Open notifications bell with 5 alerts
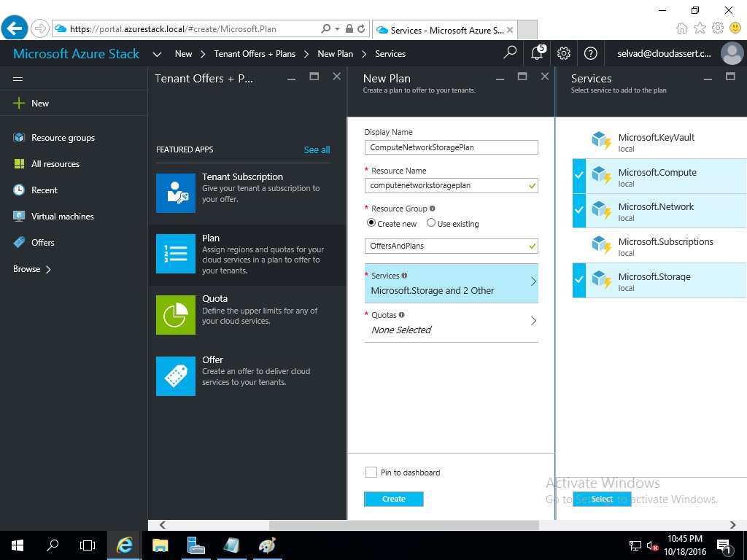The image size is (747, 560). [538, 52]
